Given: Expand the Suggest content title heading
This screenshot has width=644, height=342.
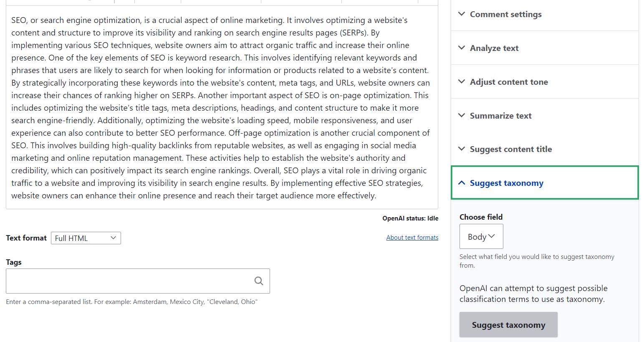Looking at the screenshot, I should (510, 149).
